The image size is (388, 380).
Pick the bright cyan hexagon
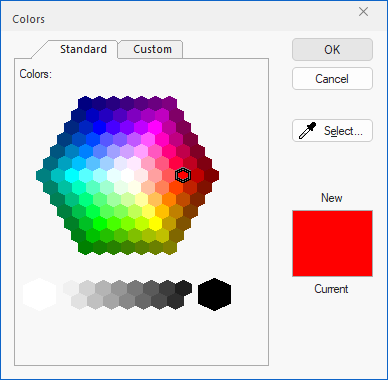pyautogui.click(x=71, y=175)
